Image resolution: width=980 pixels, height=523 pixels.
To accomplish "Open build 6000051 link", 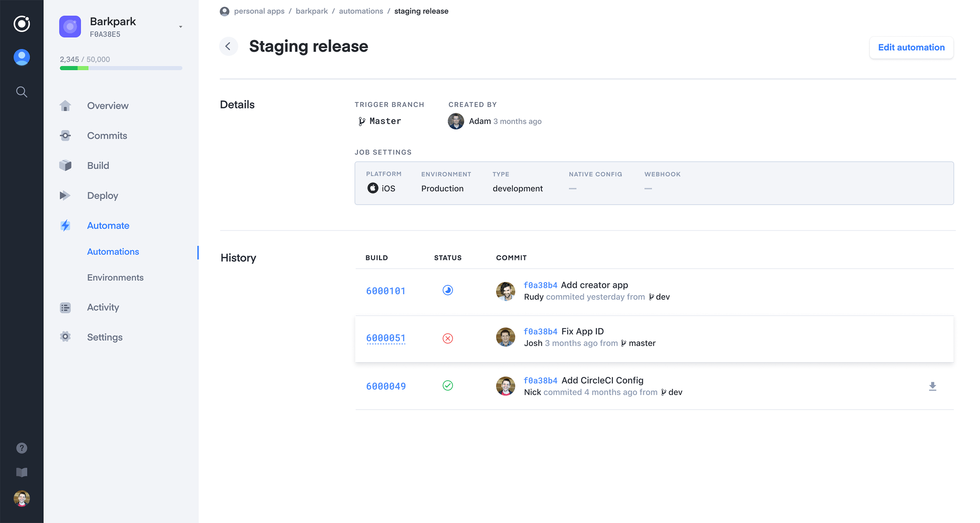I will 385,338.
